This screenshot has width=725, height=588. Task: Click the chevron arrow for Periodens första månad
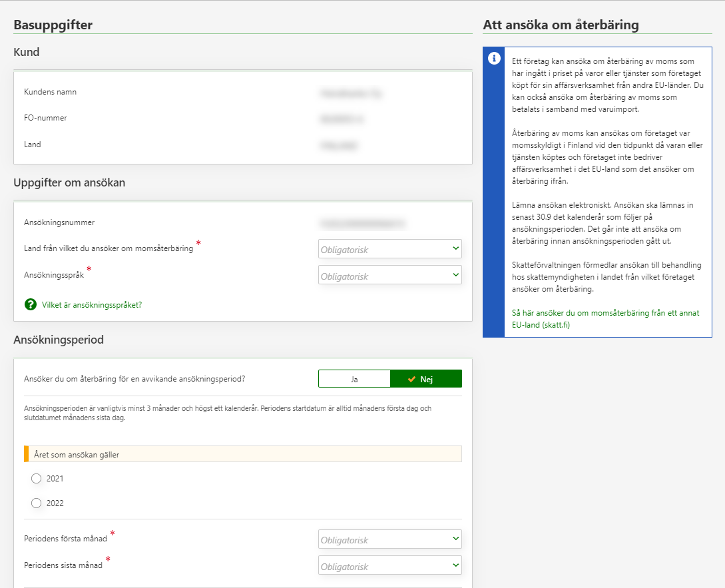pyautogui.click(x=455, y=539)
